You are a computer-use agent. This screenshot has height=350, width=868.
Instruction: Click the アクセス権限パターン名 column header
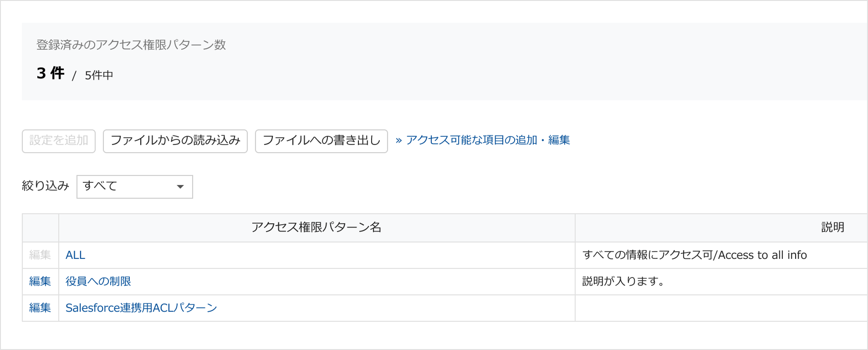click(317, 227)
